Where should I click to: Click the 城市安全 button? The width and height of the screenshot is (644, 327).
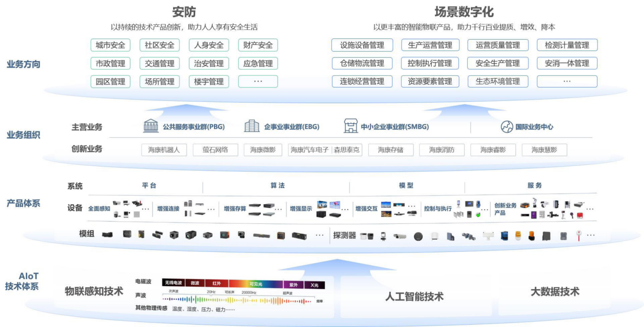click(111, 45)
